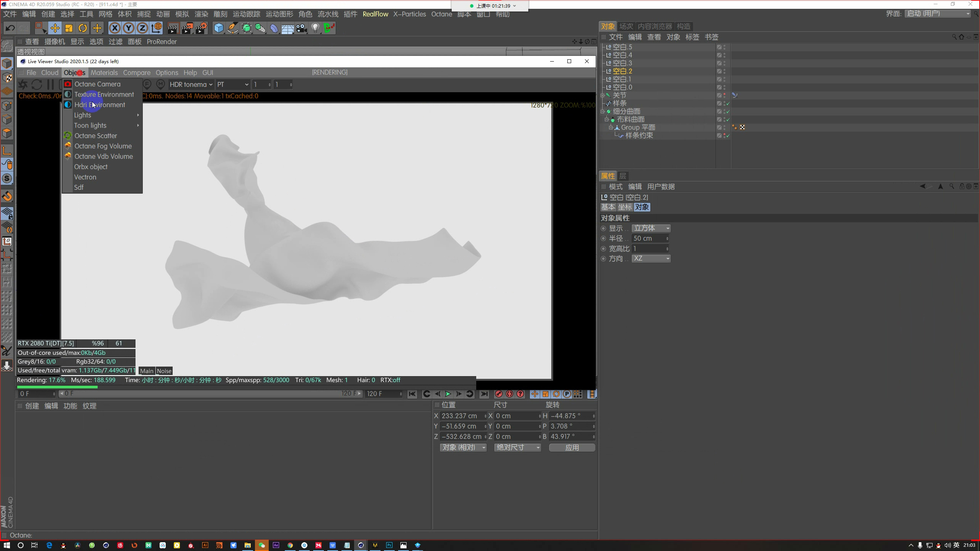Click the 应用 button in coordinates panel
Screen dimensions: 980x551
tap(572, 447)
